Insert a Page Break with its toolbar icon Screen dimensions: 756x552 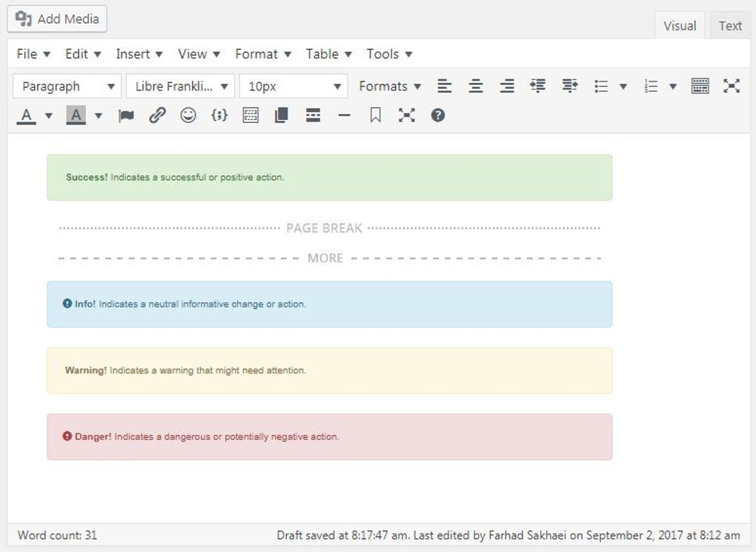point(281,115)
